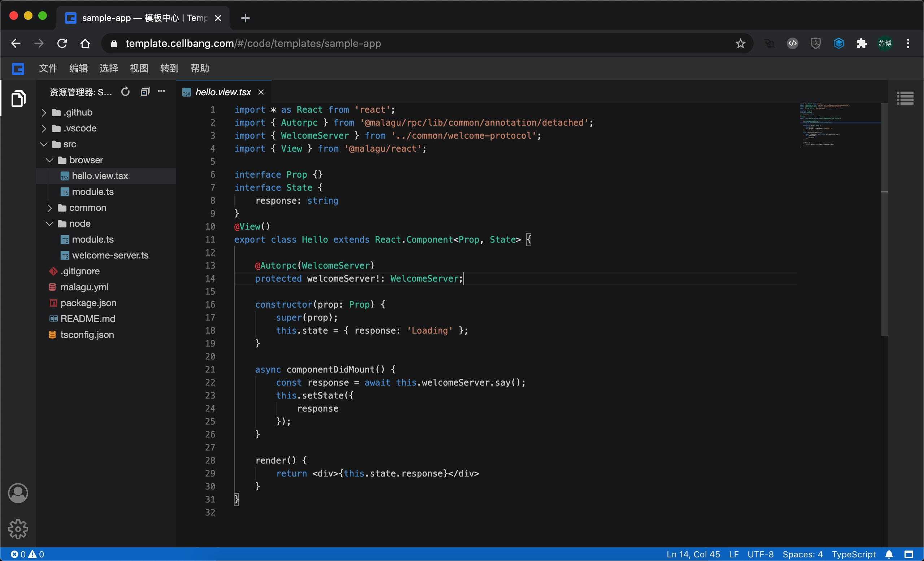Toggle bottom panel layout icon in status bar

(908, 554)
